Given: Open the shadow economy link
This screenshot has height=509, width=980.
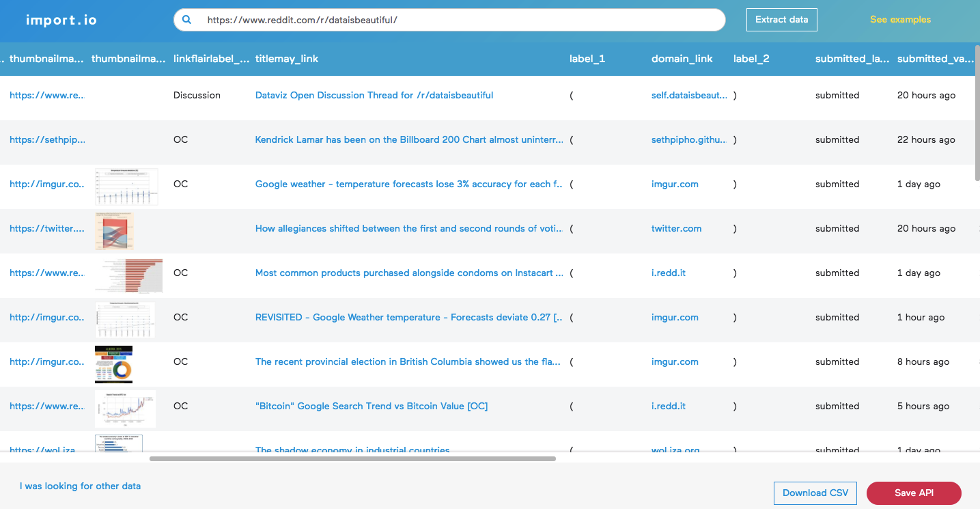Looking at the screenshot, I should [352, 450].
